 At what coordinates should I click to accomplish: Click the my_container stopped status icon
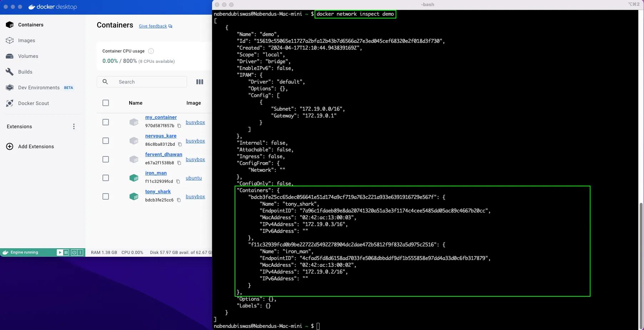[x=134, y=122]
